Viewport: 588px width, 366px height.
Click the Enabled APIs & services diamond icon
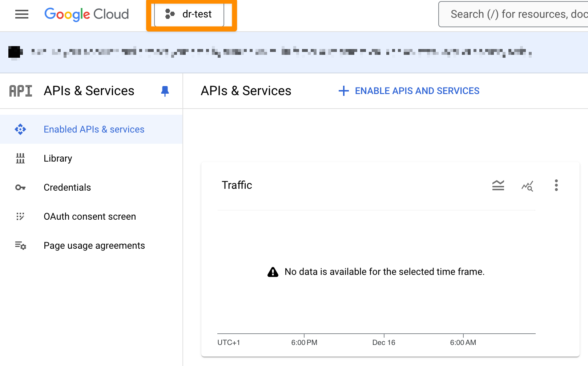tap(20, 129)
